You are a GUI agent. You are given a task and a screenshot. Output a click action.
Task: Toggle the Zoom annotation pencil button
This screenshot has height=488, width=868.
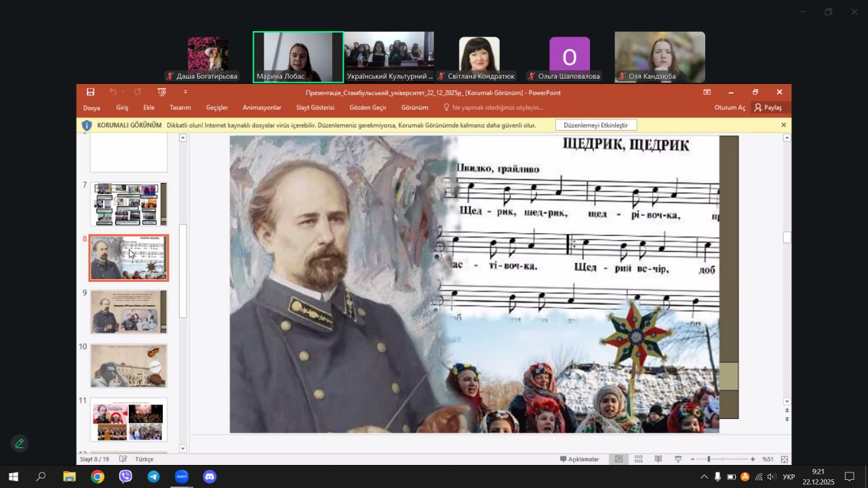20,443
